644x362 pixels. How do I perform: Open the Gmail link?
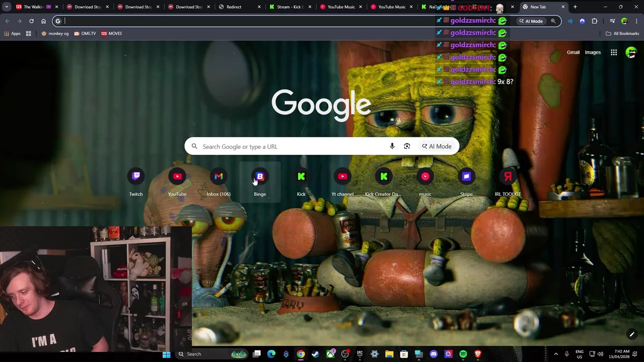(x=573, y=52)
